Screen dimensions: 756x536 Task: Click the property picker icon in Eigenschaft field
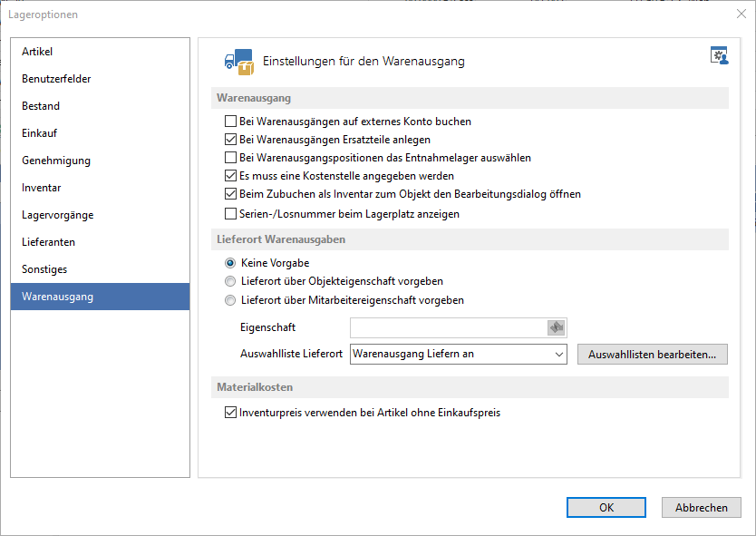tap(557, 327)
